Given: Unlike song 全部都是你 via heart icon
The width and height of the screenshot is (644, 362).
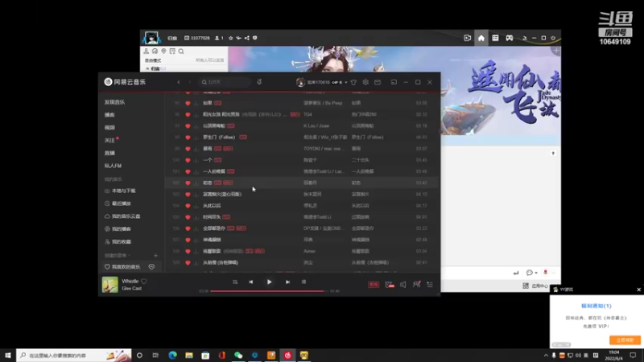Looking at the screenshot, I should (x=188, y=228).
